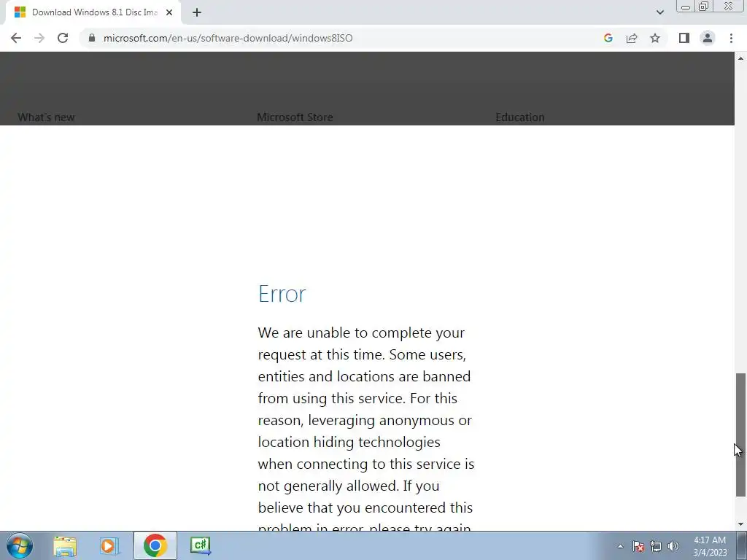Open the Windows Start menu
747x560 pixels.
tap(20, 545)
